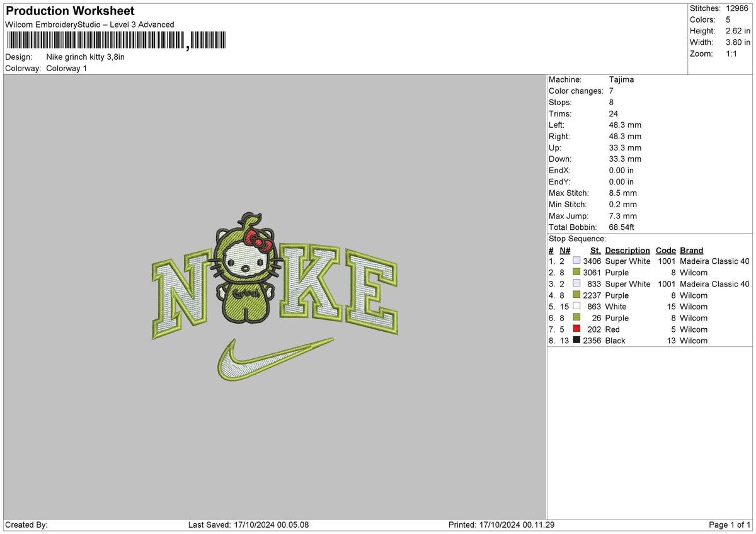This screenshot has width=756, height=534.
Task: Select the White description in row 5
Action: [616, 307]
